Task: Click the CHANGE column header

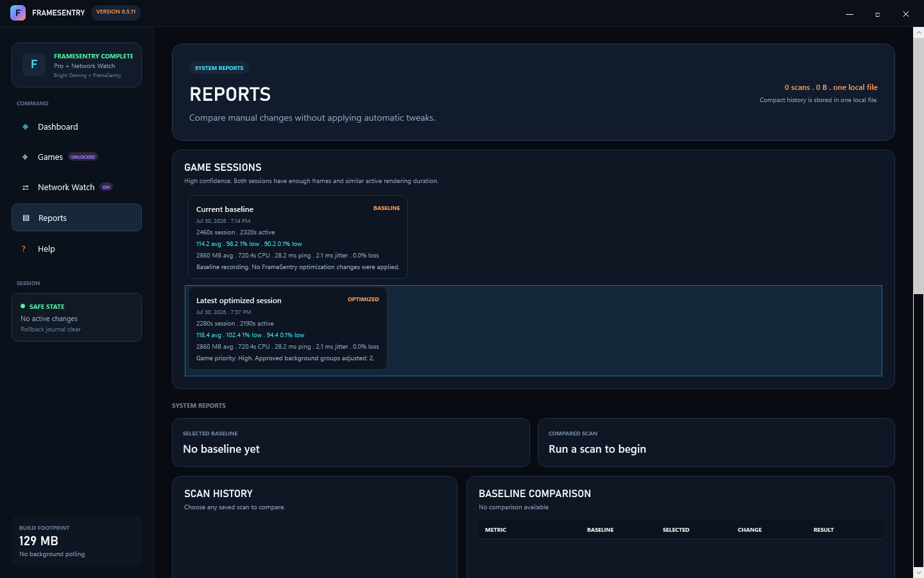Action: pyautogui.click(x=749, y=530)
